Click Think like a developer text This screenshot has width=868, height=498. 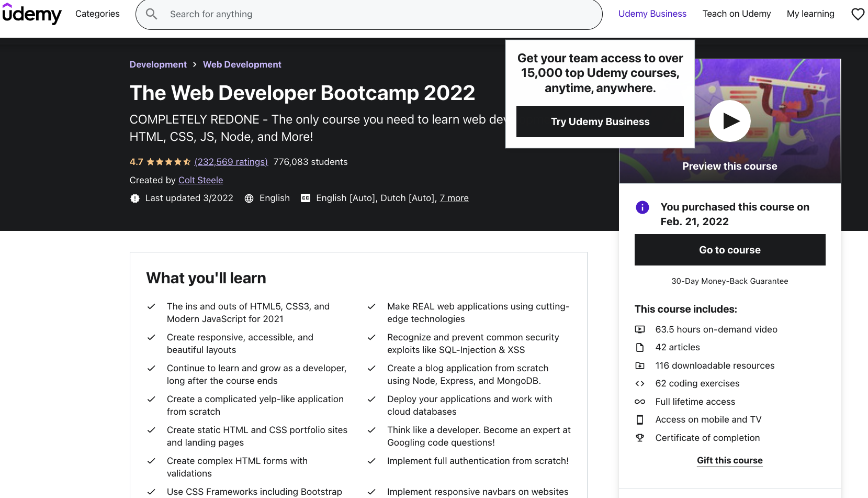[479, 436]
